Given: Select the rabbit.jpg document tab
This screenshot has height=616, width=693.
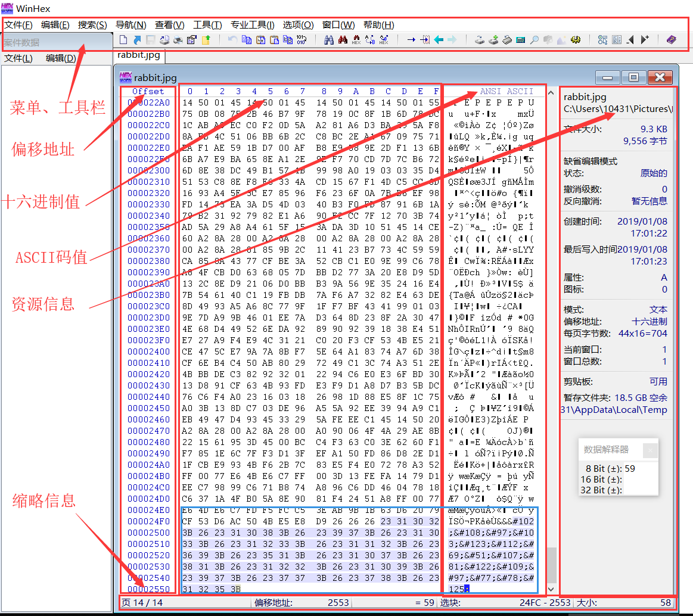Looking at the screenshot, I should tap(139, 55).
